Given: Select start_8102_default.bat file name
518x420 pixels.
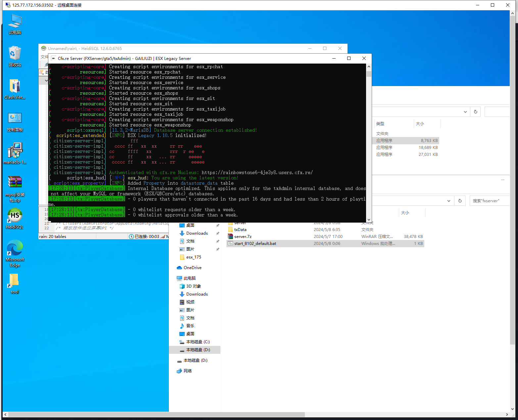Looking at the screenshot, I should (255, 243).
